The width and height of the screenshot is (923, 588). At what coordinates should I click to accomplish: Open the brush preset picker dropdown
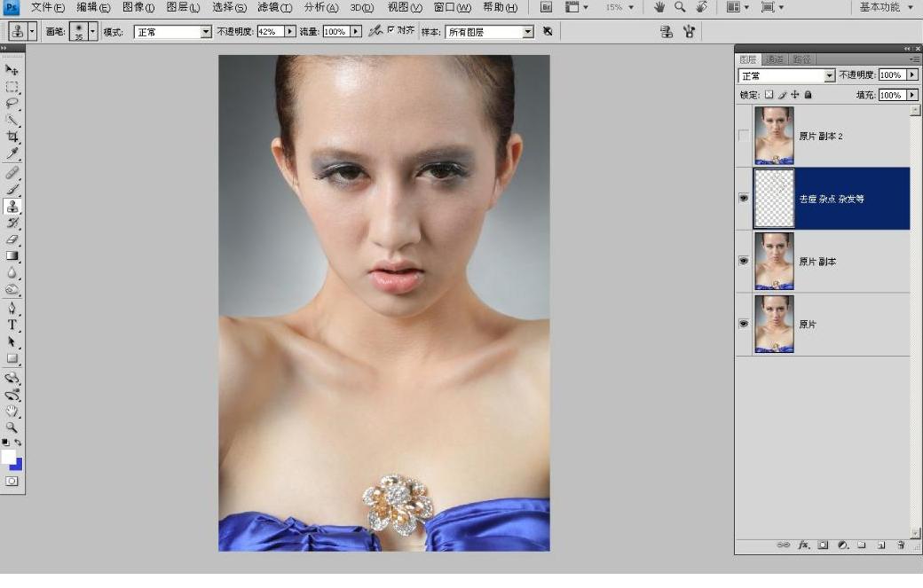click(92, 31)
